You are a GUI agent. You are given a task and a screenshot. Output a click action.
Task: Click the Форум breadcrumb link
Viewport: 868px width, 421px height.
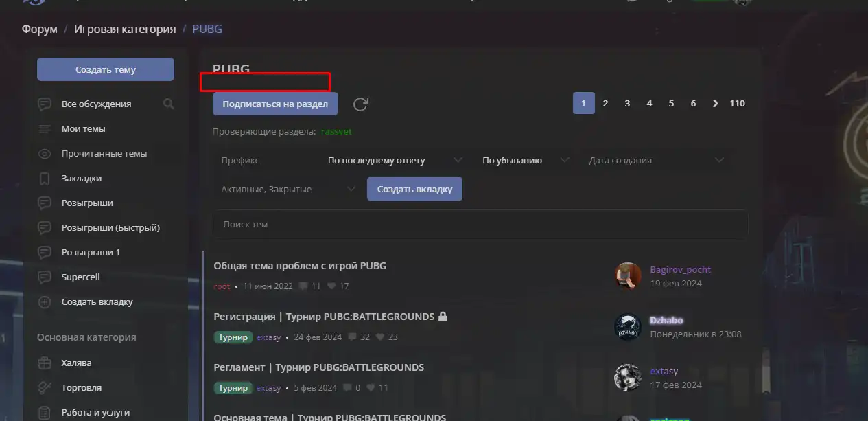tap(39, 29)
